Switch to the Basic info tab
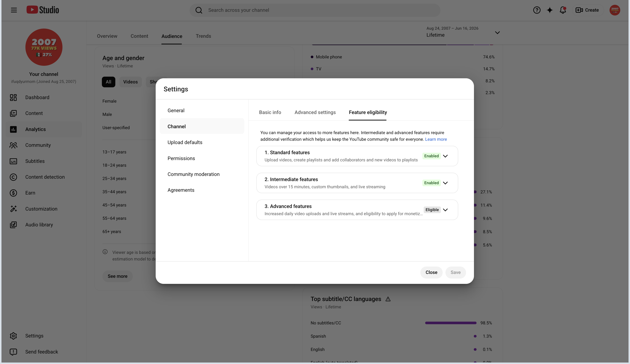630x364 pixels. (270, 113)
